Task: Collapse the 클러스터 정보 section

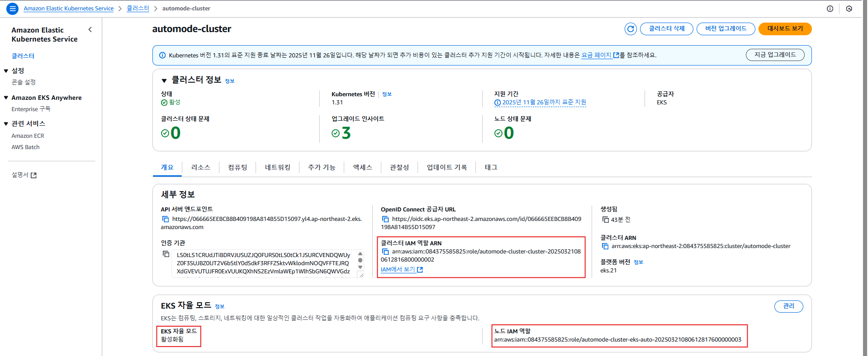Action: coord(164,80)
